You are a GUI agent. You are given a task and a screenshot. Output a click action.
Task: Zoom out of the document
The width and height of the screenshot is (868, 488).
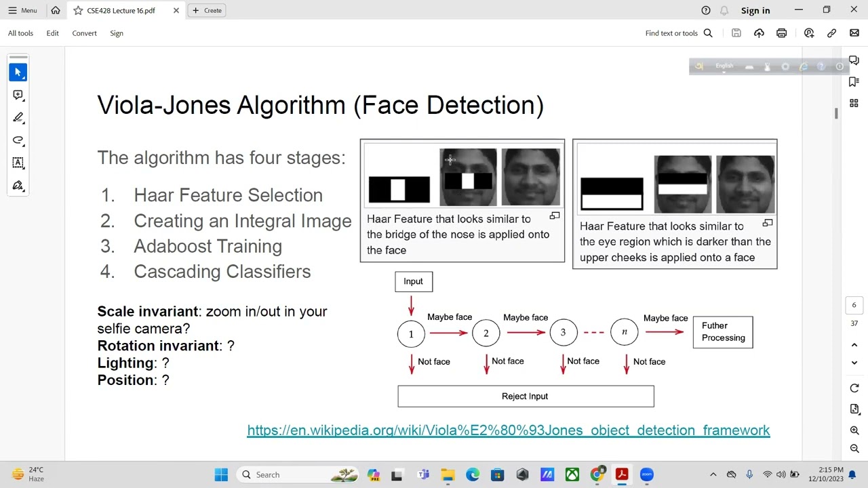click(x=854, y=449)
